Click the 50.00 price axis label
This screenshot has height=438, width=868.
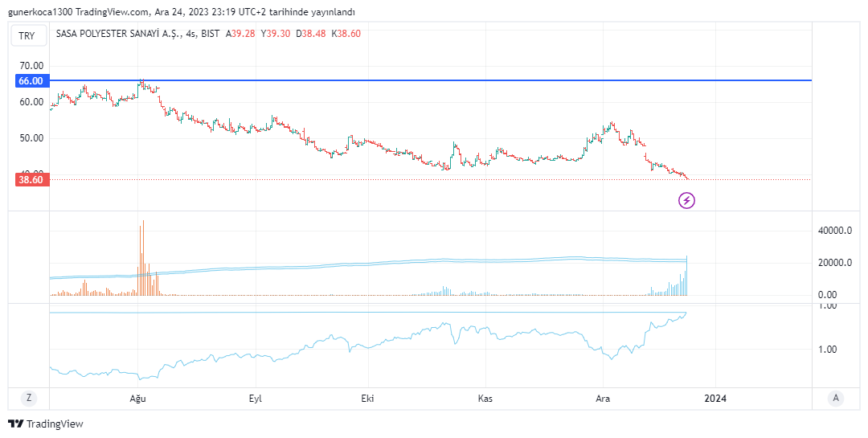click(31, 138)
